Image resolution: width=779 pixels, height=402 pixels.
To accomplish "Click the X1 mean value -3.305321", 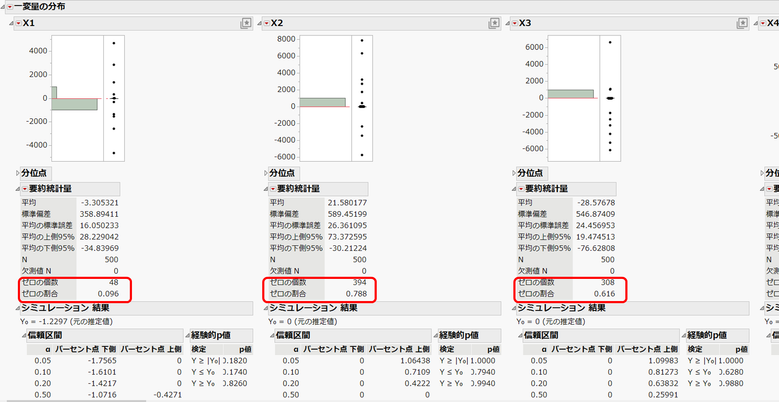I will click(x=100, y=203).
